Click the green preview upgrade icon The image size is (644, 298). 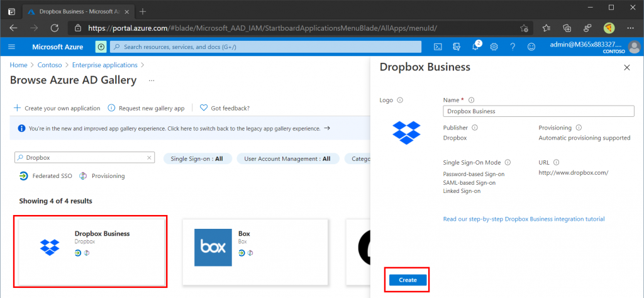[101, 47]
